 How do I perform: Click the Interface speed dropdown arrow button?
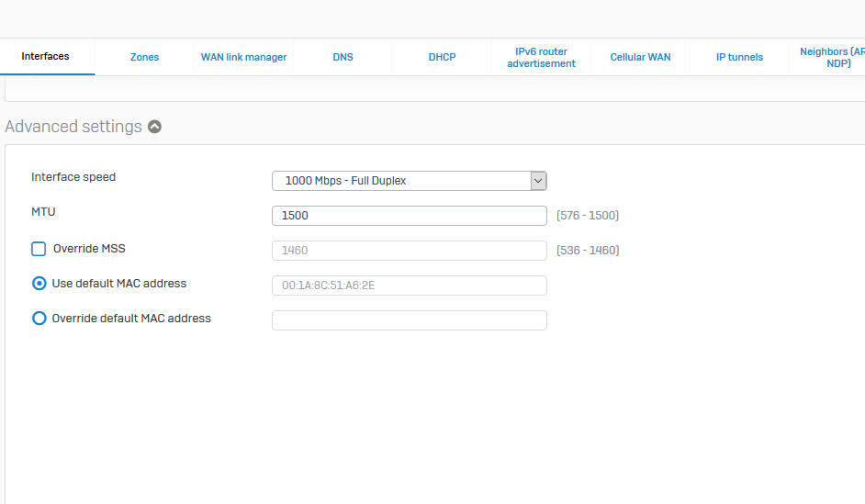[538, 181]
